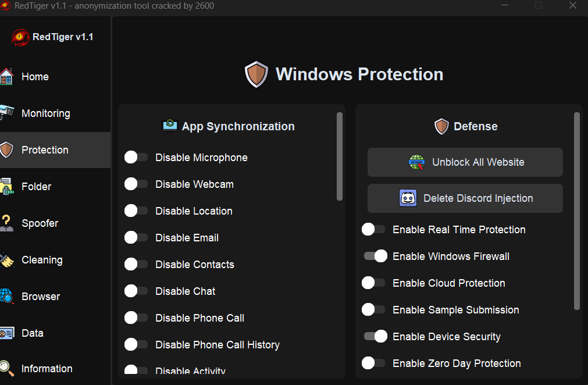Click the window title bar text
The width and height of the screenshot is (588, 385).
click(115, 6)
